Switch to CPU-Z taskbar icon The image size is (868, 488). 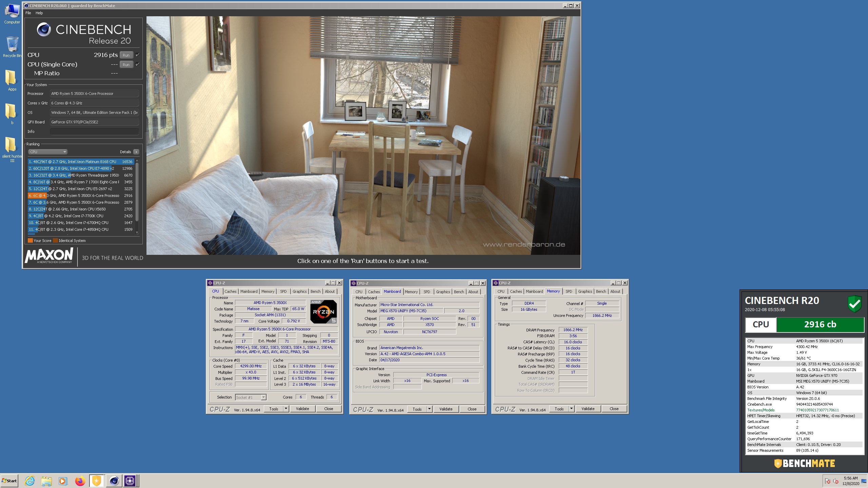coord(130,481)
